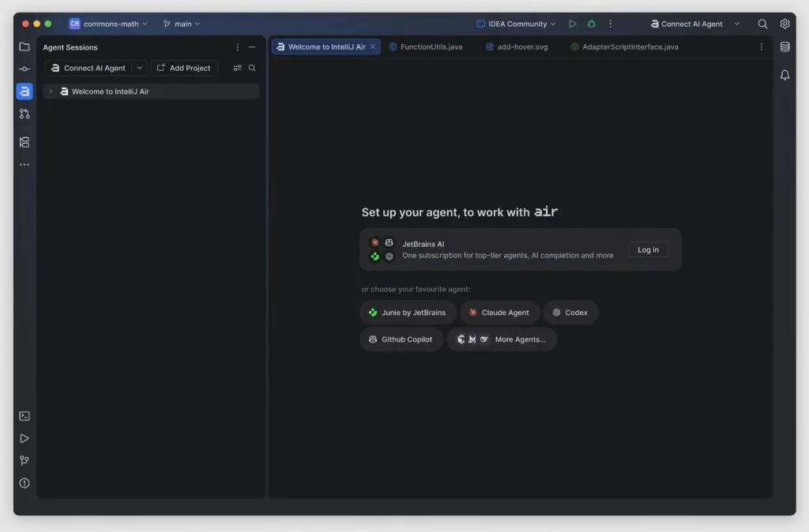
Task: Open the Git tool window icon
Action: (24, 461)
